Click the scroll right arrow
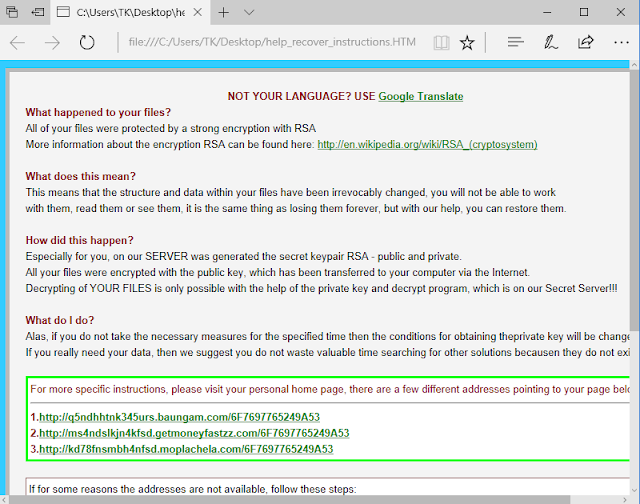The height and width of the screenshot is (504, 640). [625, 500]
